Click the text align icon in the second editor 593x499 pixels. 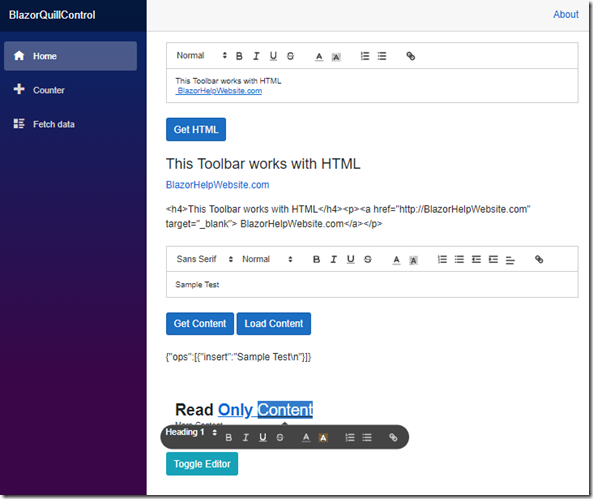(510, 259)
